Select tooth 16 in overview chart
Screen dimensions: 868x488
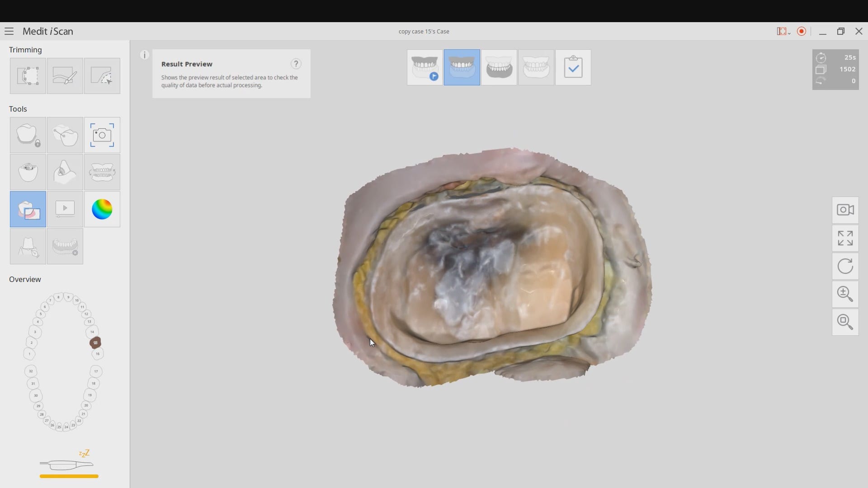point(98,354)
